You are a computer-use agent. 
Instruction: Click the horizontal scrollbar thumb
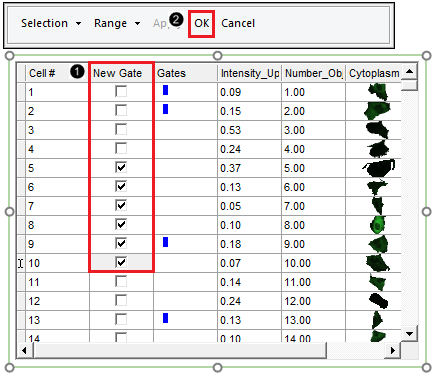pyautogui.click(x=179, y=350)
